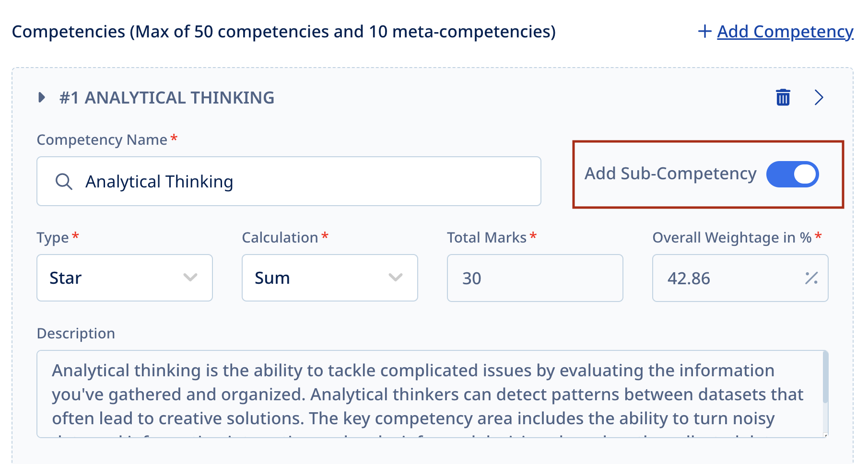
Task: Click the Overall Weightage field showing 42.86
Action: click(729, 278)
